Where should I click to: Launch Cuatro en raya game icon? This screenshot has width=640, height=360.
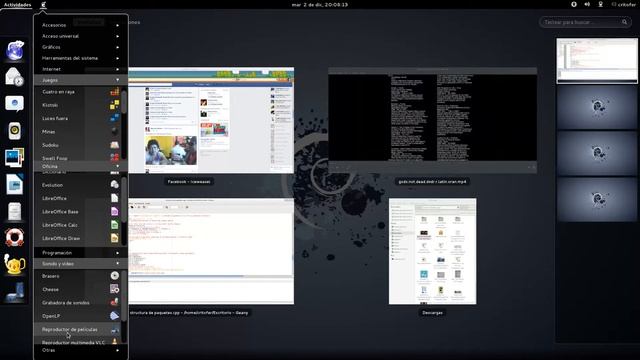(x=115, y=92)
